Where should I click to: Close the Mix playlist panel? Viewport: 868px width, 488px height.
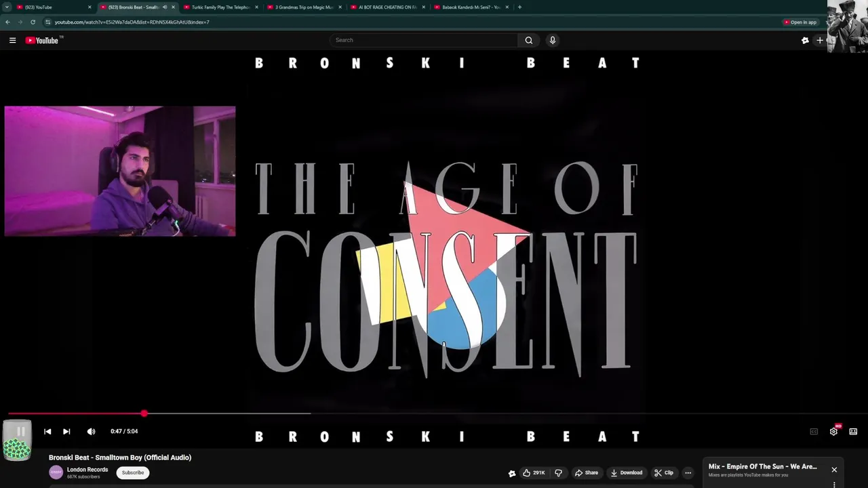click(x=834, y=470)
